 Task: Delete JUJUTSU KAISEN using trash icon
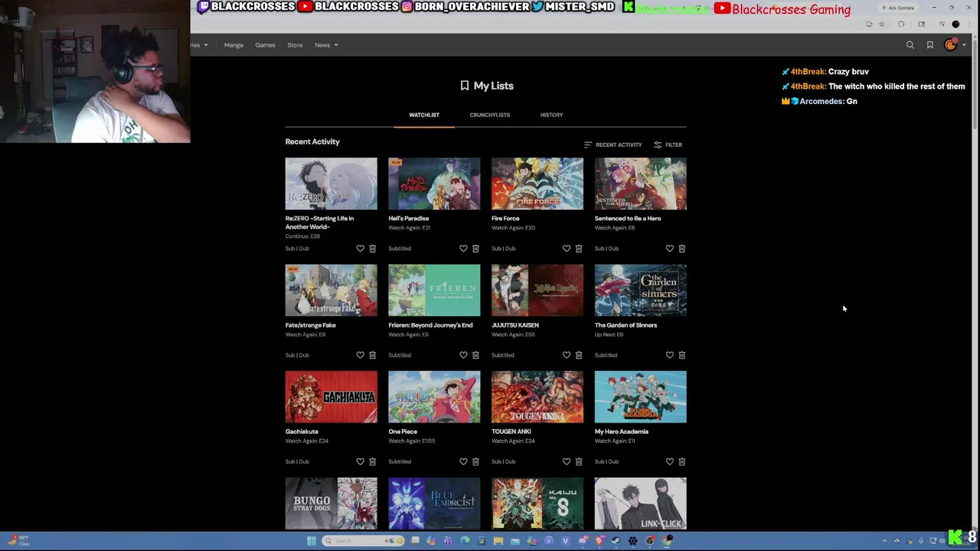tap(579, 355)
